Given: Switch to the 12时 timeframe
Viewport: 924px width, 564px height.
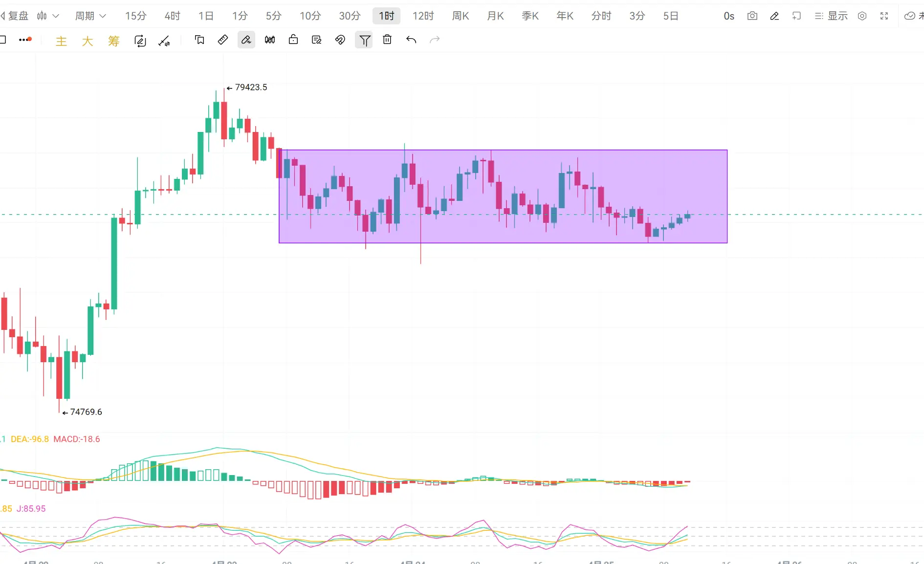Looking at the screenshot, I should click(423, 16).
